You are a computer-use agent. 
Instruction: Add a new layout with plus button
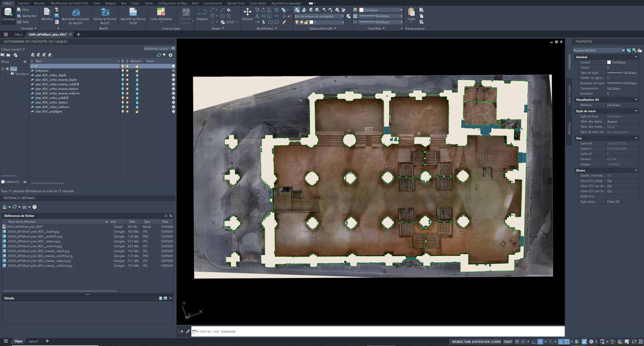tap(47, 341)
